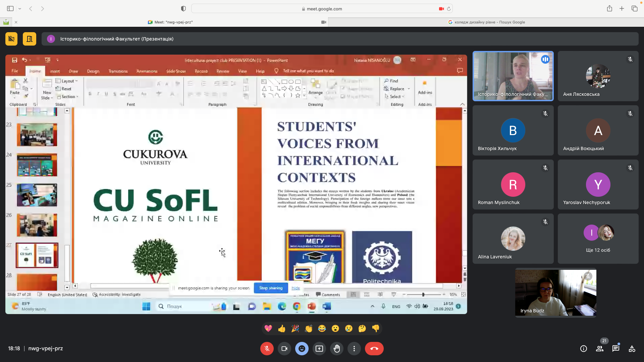Open the Slide Show ribbon tab
This screenshot has height=362, width=644.
(x=176, y=71)
